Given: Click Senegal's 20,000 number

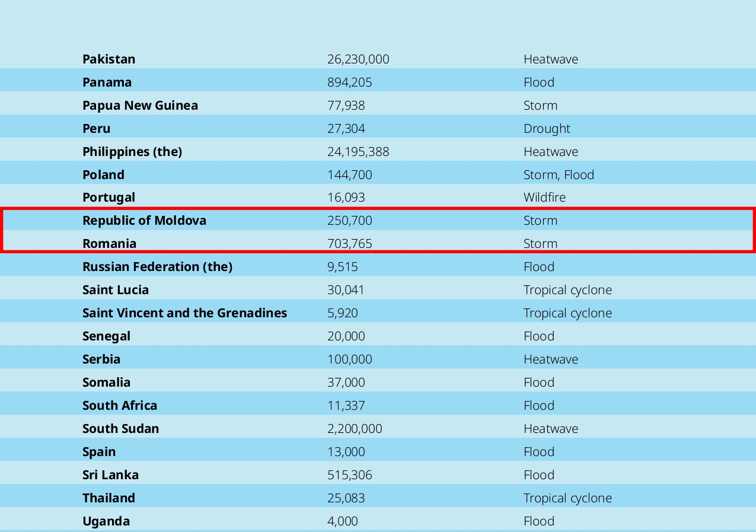Looking at the screenshot, I should pos(346,336).
